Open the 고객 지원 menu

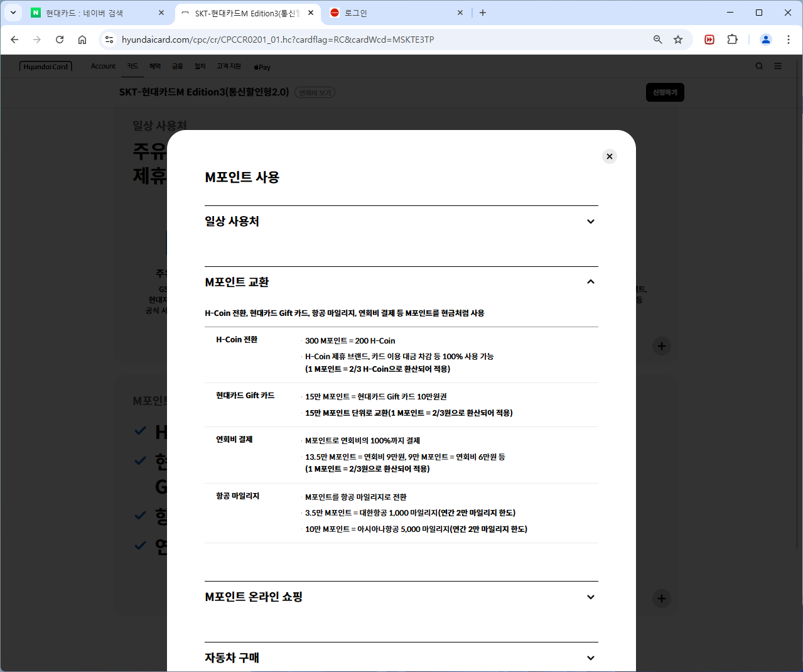pyautogui.click(x=229, y=66)
